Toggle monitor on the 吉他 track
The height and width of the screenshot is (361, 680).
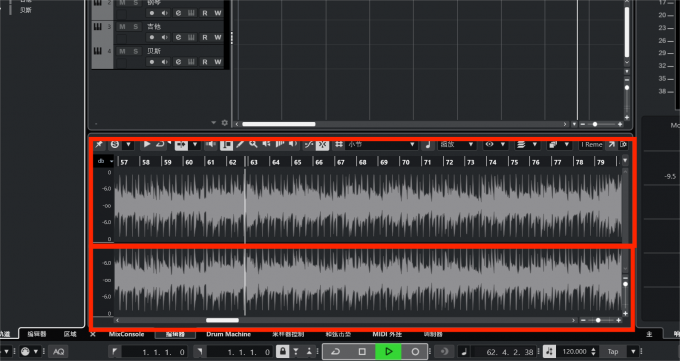[x=165, y=38]
